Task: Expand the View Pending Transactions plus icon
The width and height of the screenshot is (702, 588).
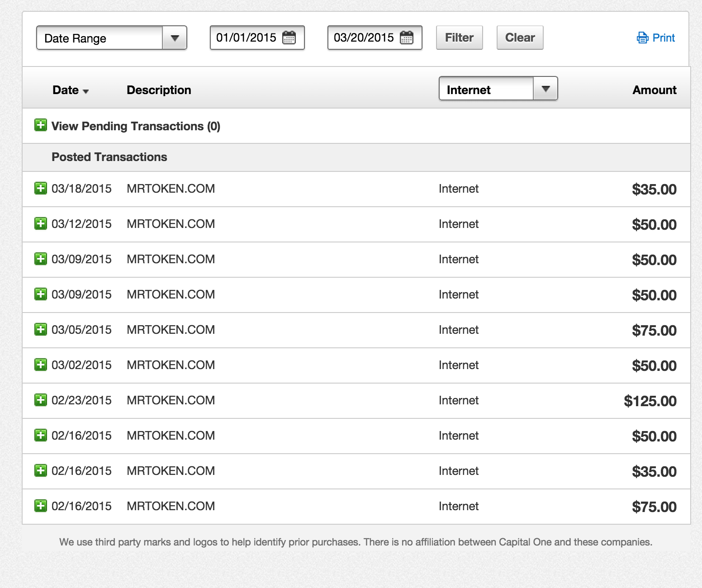Action: (41, 125)
